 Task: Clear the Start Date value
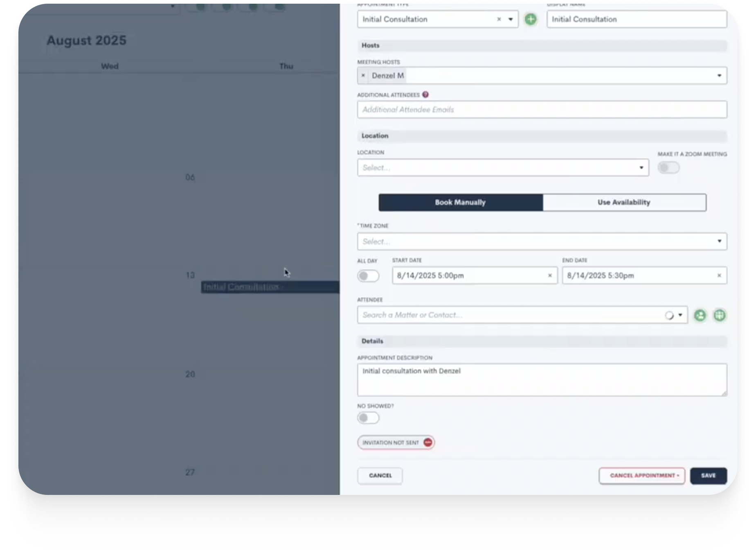550,275
